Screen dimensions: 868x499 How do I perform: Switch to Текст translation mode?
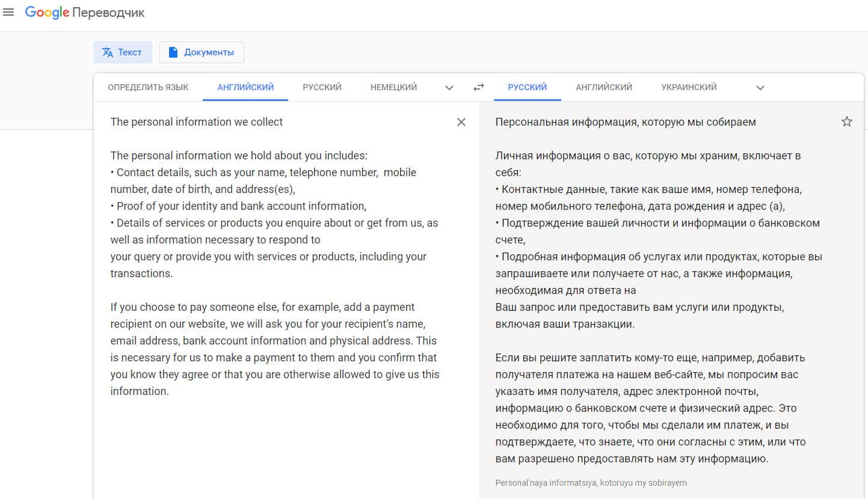[x=123, y=52]
